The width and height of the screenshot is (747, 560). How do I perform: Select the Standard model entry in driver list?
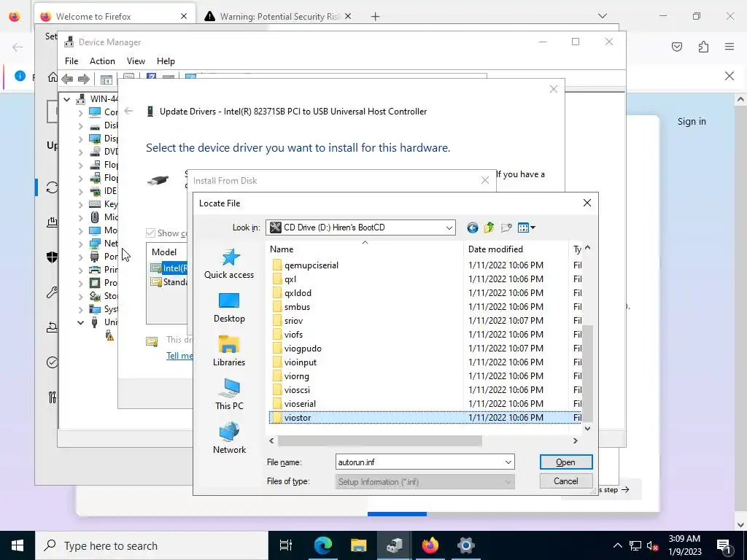[x=169, y=282]
